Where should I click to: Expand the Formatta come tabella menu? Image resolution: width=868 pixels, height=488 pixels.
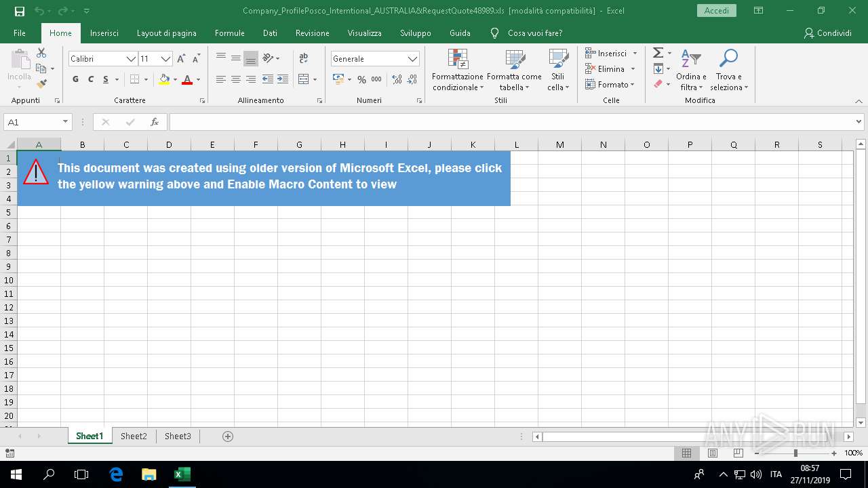pyautogui.click(x=514, y=70)
